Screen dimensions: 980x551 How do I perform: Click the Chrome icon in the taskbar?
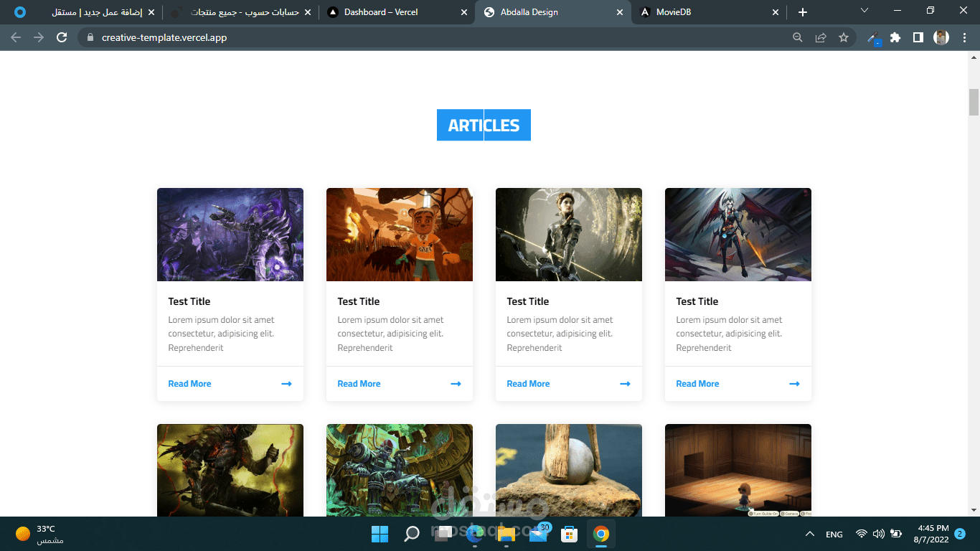coord(601,534)
